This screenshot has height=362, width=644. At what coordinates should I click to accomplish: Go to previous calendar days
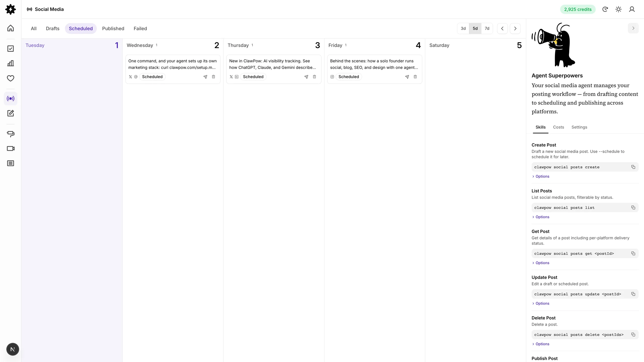coord(502,28)
